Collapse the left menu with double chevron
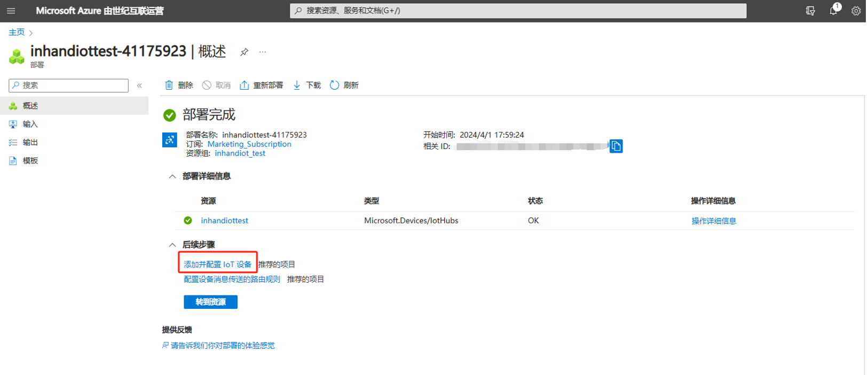868x375 pixels. (139, 85)
